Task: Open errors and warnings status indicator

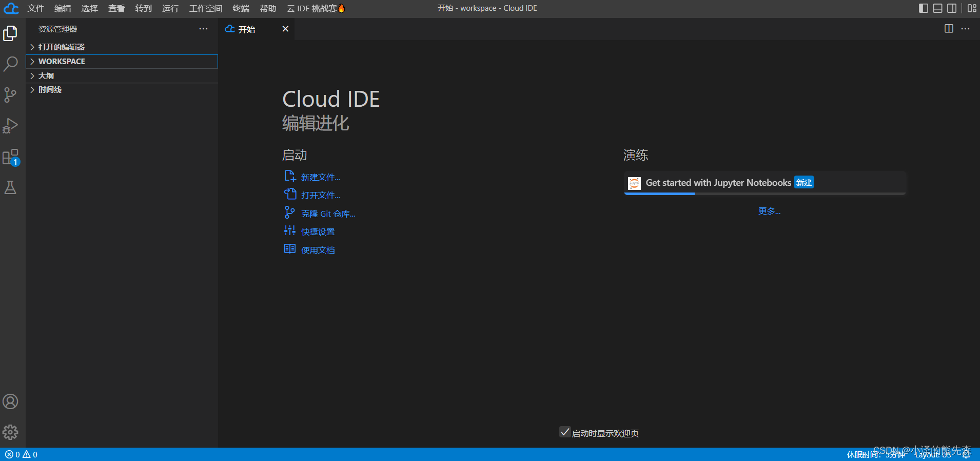Action: (21, 454)
